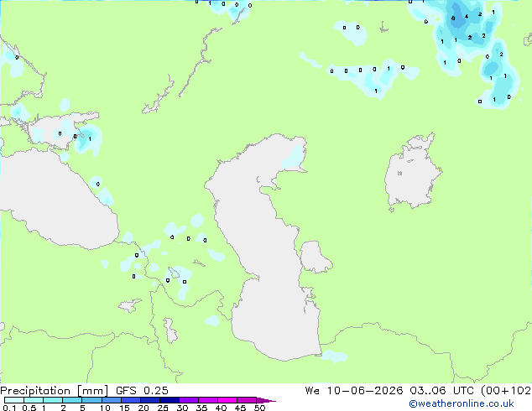Click the 45–50 mm legend color box
532x411 pixels.
(247, 400)
